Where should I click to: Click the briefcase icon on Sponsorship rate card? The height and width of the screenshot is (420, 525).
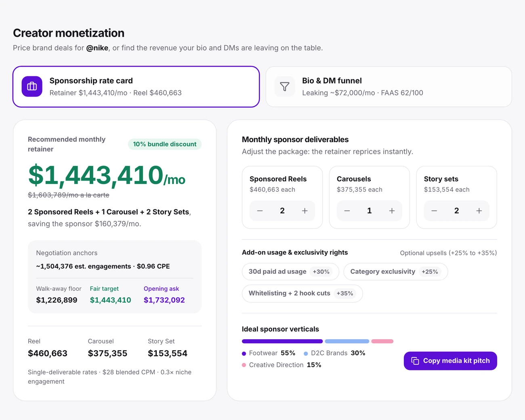32,86
